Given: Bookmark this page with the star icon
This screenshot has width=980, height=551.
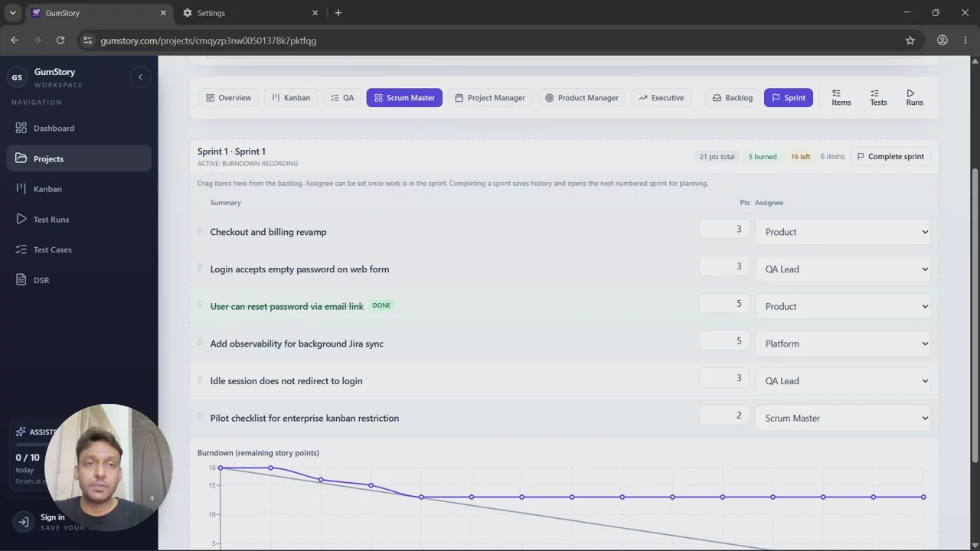Looking at the screenshot, I should coord(910,41).
